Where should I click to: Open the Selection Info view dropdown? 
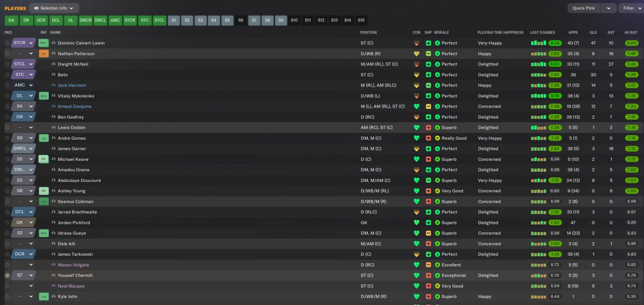point(54,8)
